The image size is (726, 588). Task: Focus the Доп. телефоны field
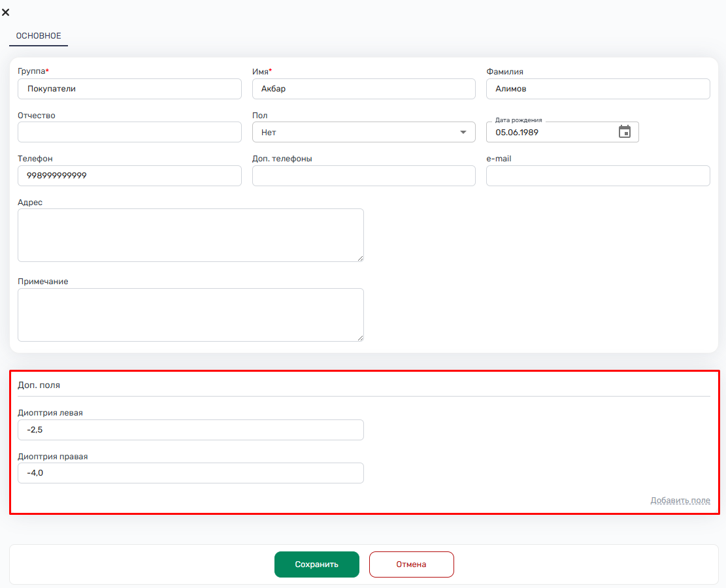(363, 176)
